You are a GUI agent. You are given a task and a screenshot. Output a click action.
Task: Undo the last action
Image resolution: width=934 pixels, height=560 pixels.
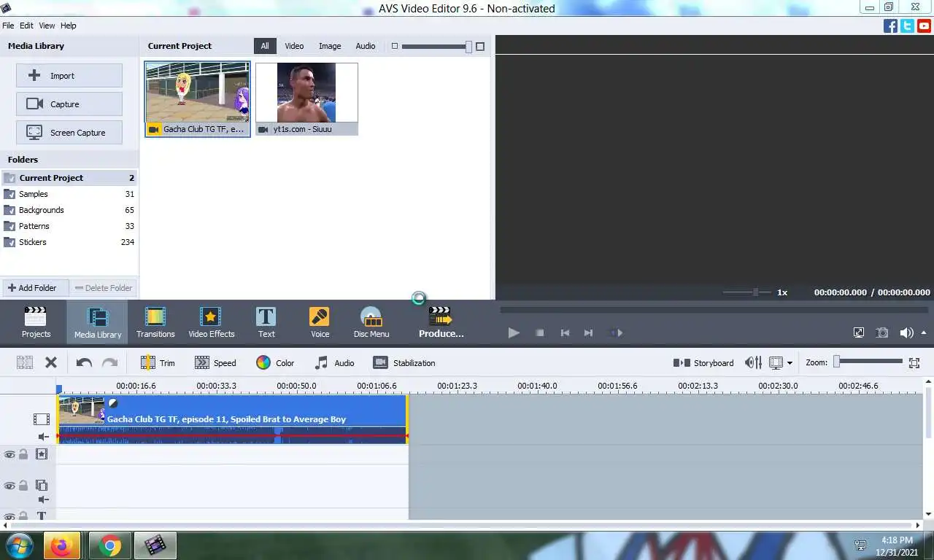(x=84, y=362)
